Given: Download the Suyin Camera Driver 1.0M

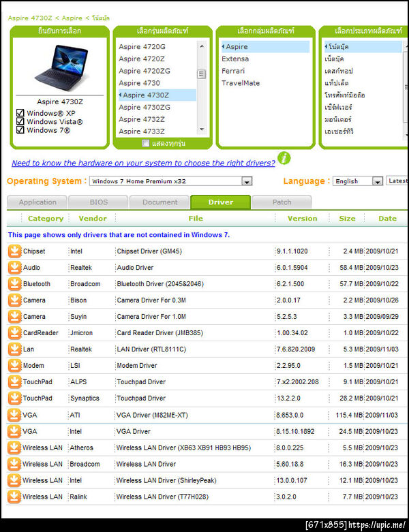Looking at the screenshot, I should pos(14,317).
